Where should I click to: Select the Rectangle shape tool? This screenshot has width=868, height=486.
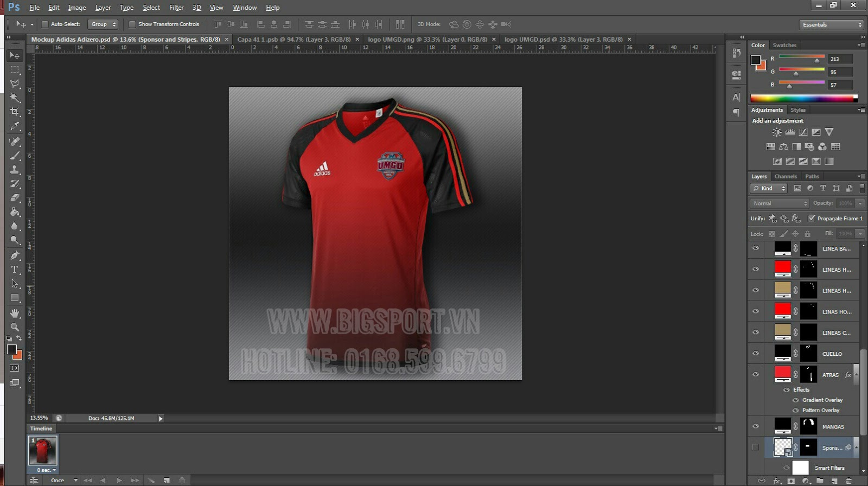(x=15, y=298)
